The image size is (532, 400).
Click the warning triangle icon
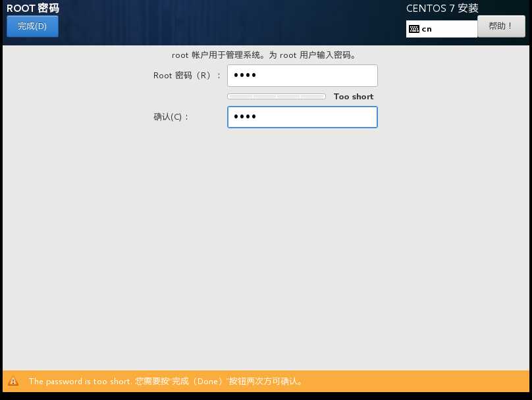coord(13,382)
